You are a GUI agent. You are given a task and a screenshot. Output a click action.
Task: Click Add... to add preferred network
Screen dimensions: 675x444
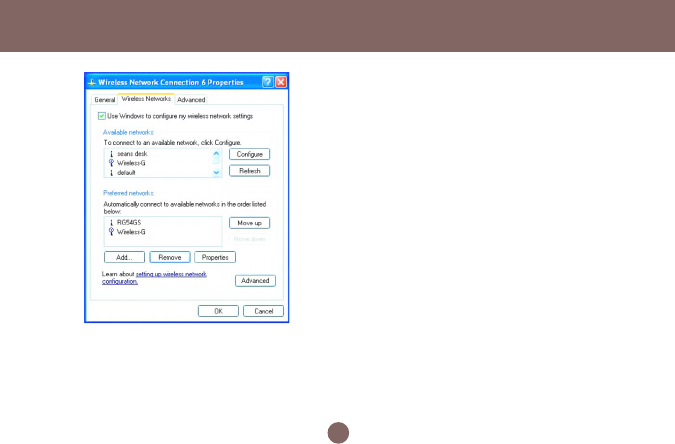[124, 258]
